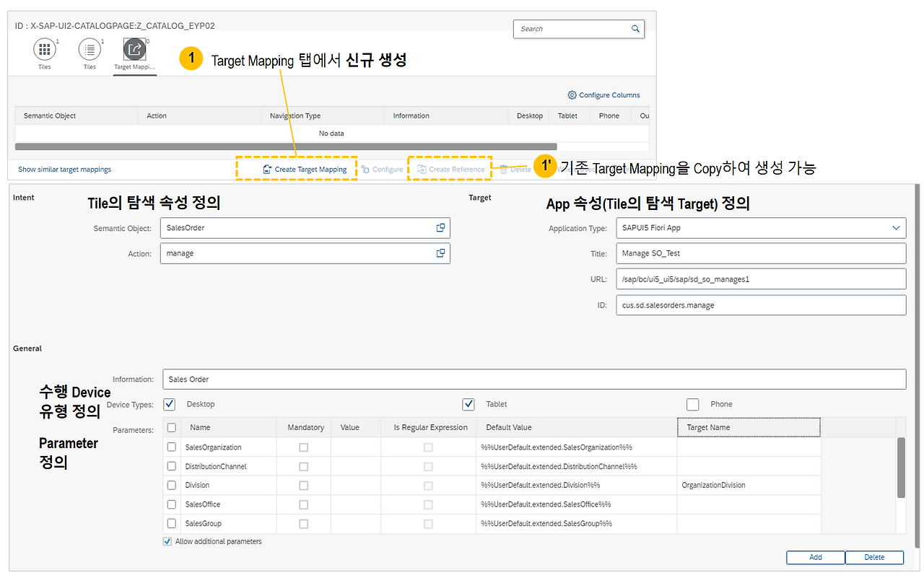The width and height of the screenshot is (924, 578).
Task: Open the Tiles tab with the grid icon
Action: [45, 50]
